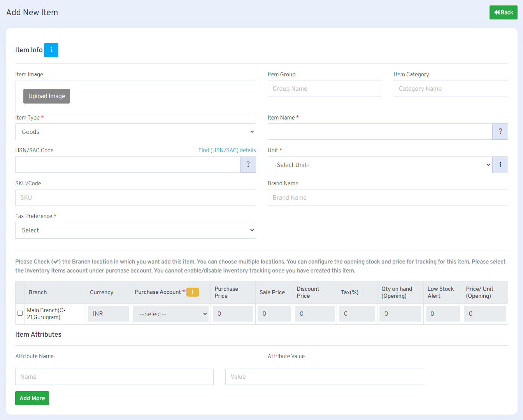Click the SKU input field
523x420 pixels.
click(x=135, y=198)
